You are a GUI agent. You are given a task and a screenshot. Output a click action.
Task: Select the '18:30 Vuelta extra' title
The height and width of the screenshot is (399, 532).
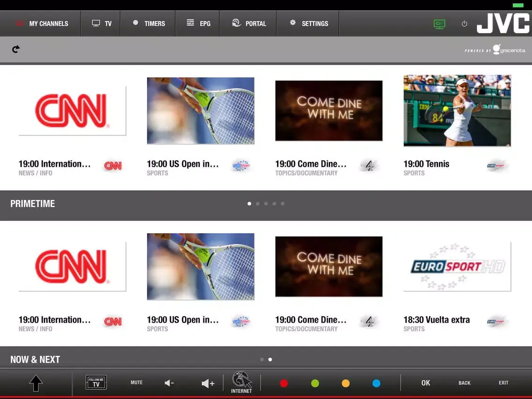pos(436,319)
